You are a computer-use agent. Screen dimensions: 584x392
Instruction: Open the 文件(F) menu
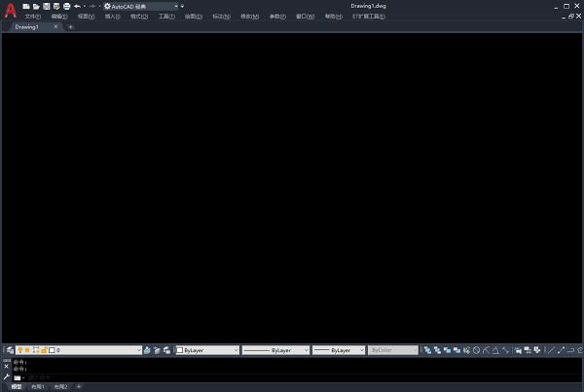click(x=32, y=17)
